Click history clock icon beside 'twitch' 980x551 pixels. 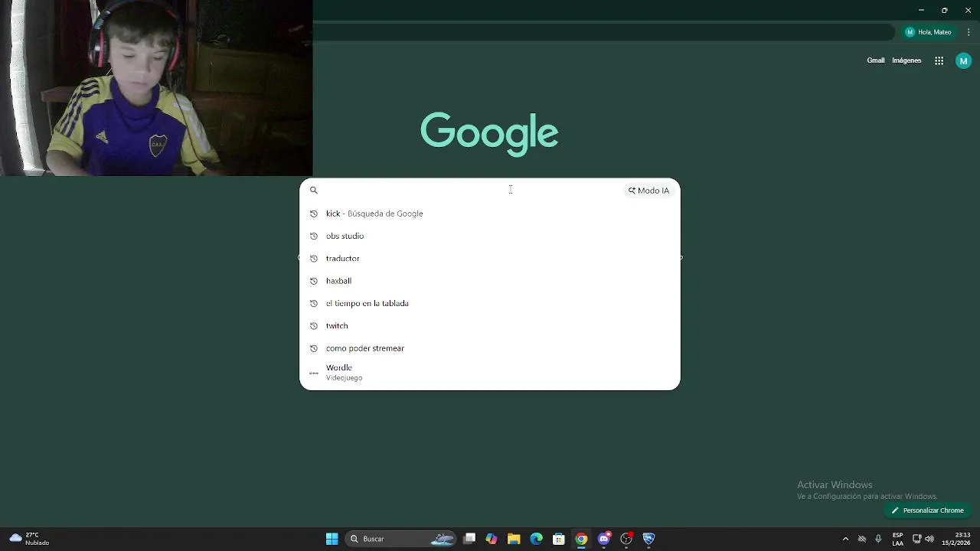(313, 326)
